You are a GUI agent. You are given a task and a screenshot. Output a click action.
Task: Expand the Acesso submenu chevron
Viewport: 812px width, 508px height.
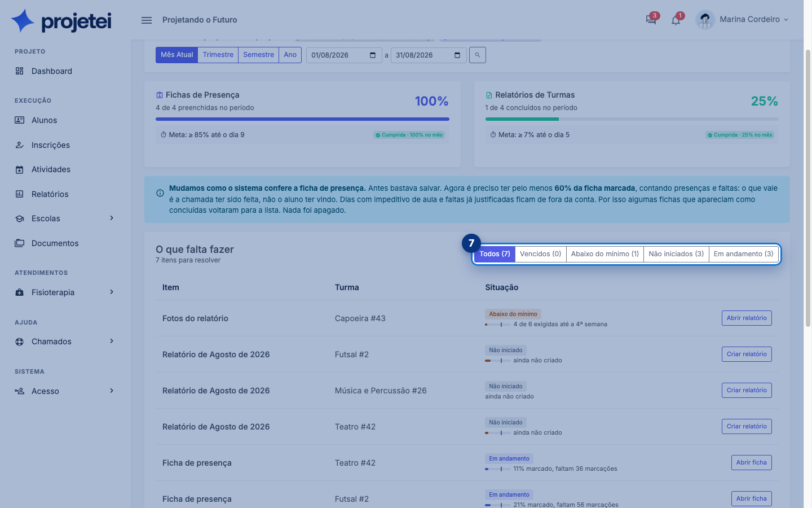[112, 391]
